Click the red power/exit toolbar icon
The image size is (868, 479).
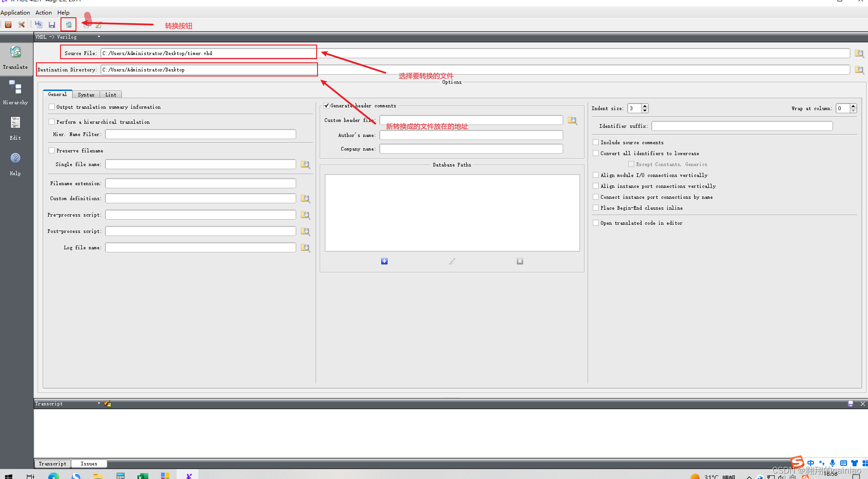[x=8, y=25]
